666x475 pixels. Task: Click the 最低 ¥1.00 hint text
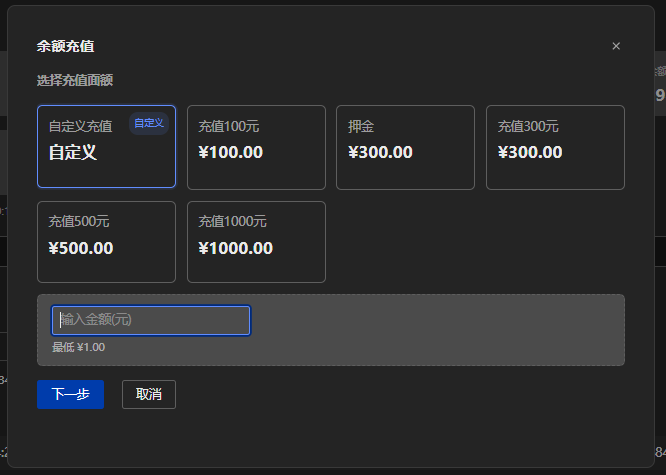78,347
